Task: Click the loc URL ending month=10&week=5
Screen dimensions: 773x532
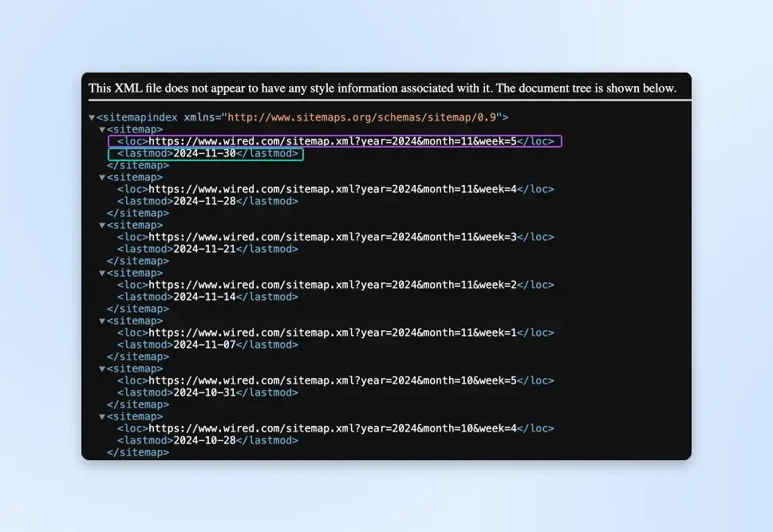Action: click(333, 380)
